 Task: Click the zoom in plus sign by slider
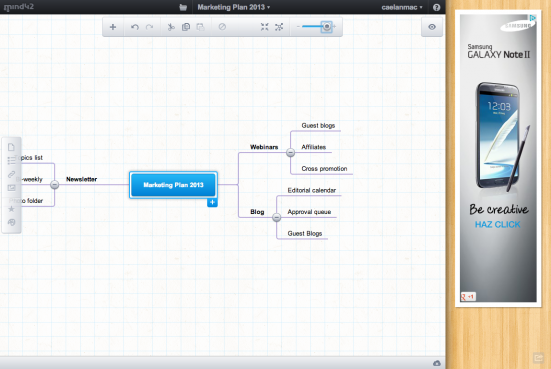point(334,26)
